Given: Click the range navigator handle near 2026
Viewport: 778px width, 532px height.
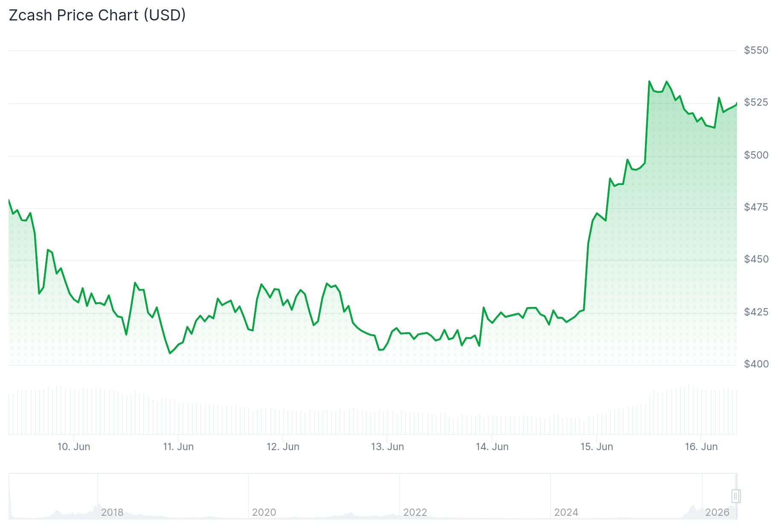Looking at the screenshot, I should click(x=736, y=496).
